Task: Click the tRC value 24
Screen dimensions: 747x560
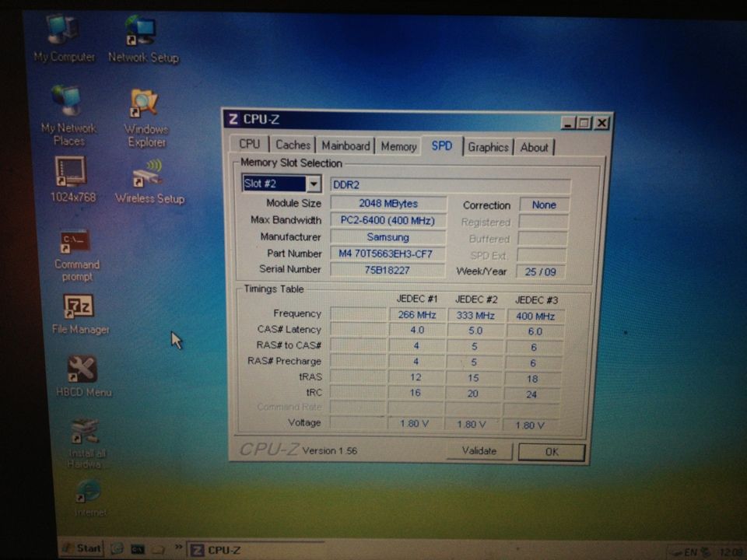Action: 531,395
